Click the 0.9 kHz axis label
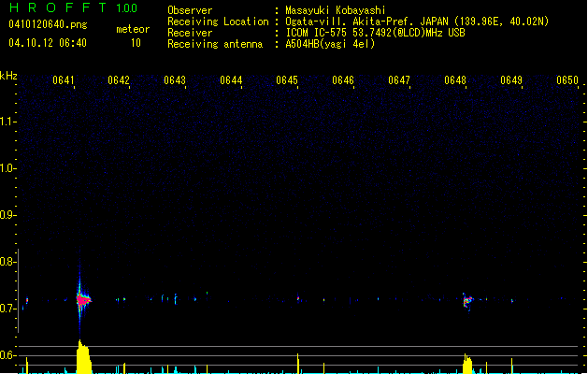The height and width of the screenshot is (374, 588). [7, 215]
